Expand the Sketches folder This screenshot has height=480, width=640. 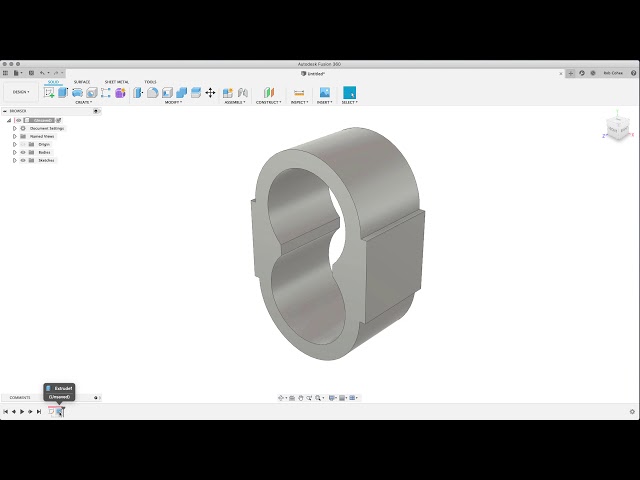[15, 160]
